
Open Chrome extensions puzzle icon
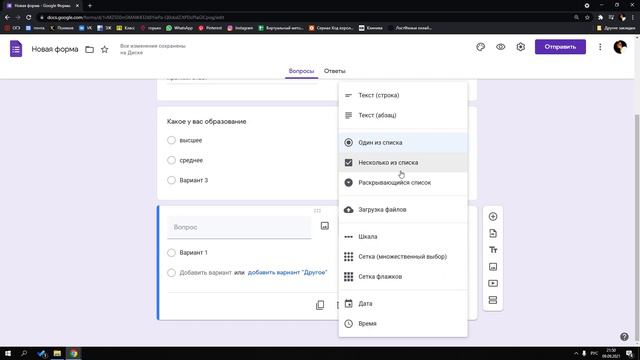coord(600,17)
